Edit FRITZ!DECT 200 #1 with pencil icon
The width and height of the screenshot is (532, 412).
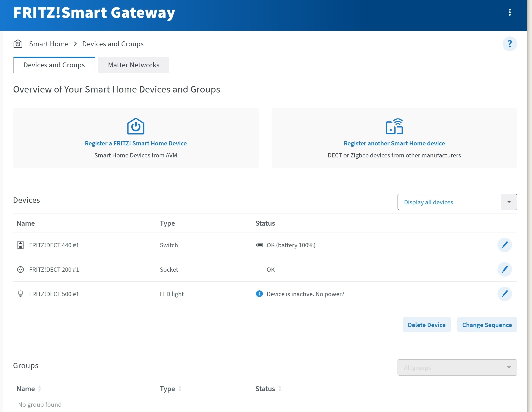click(x=504, y=270)
